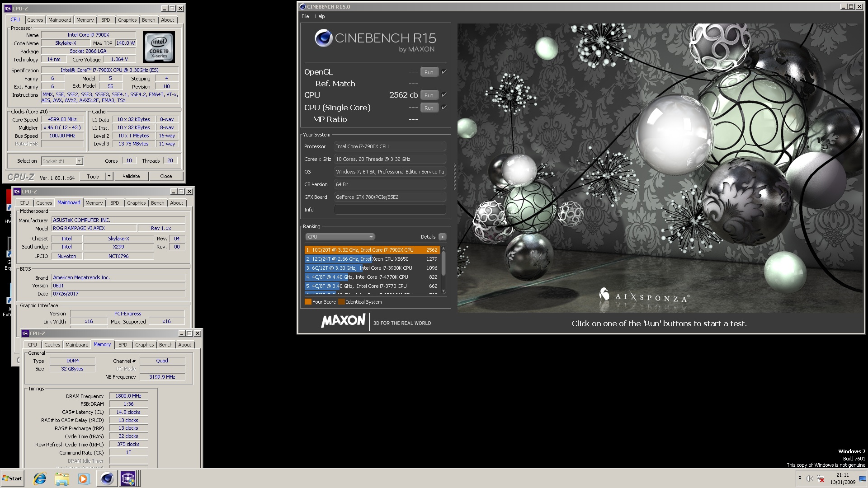Open Graphics tab in the Mainboard CPU-Z window
The image size is (868, 488).
tap(136, 203)
